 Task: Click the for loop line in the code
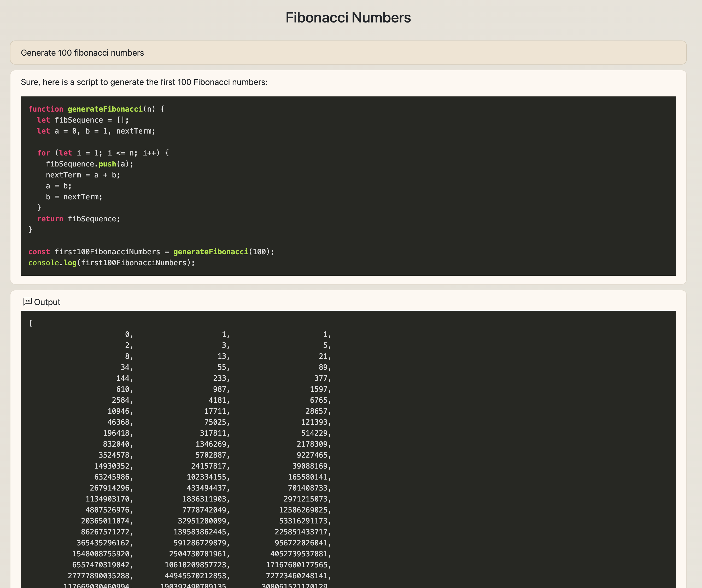103,153
